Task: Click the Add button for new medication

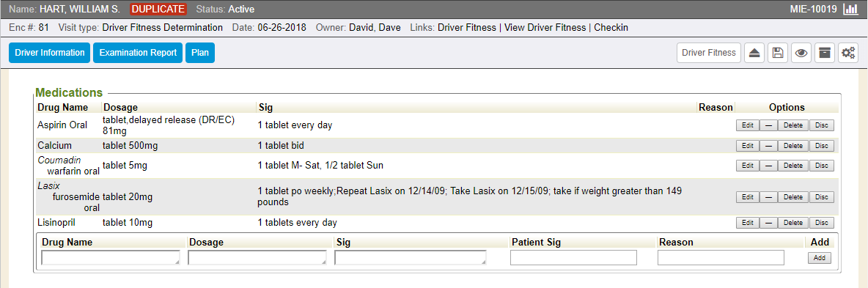Action: tap(820, 258)
